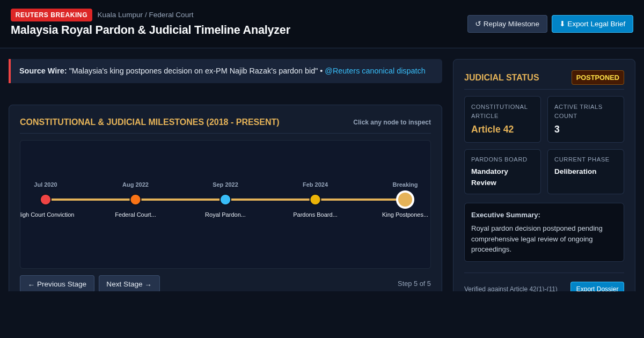644x338 pixels.
Task: Click the 'Click any node to inspect' hint
Action: [x=392, y=122]
